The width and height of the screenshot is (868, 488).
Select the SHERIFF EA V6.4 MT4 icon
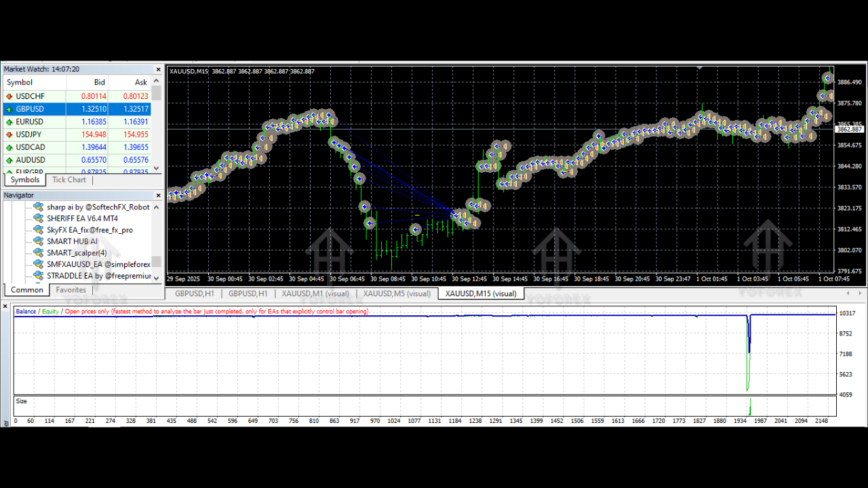(38, 218)
